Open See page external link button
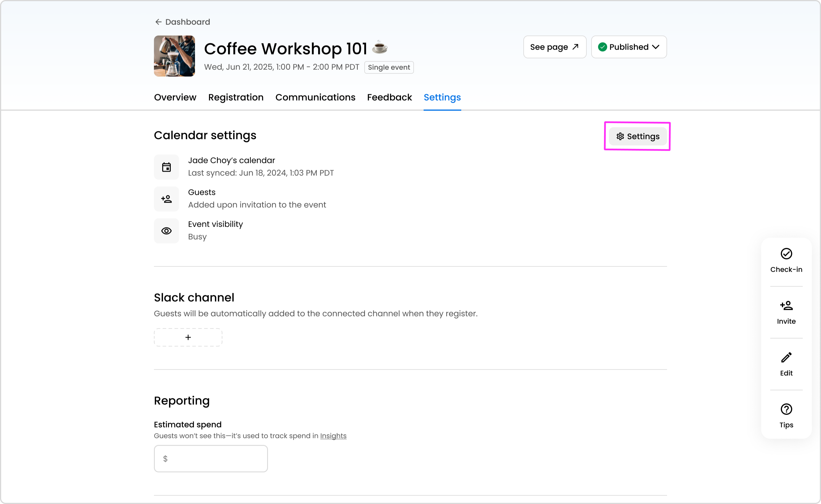 pyautogui.click(x=554, y=47)
